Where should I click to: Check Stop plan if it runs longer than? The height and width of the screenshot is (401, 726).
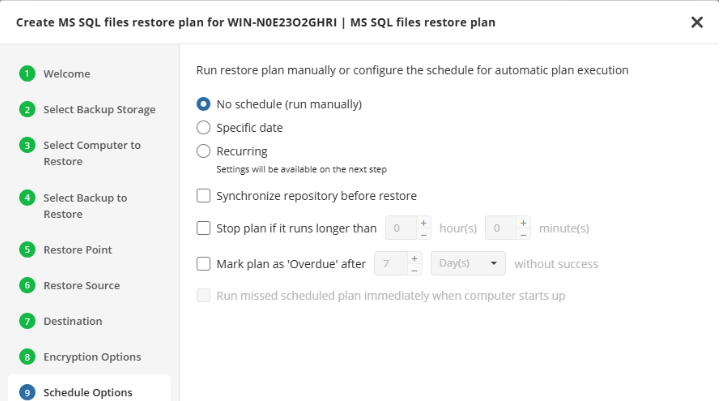click(204, 229)
